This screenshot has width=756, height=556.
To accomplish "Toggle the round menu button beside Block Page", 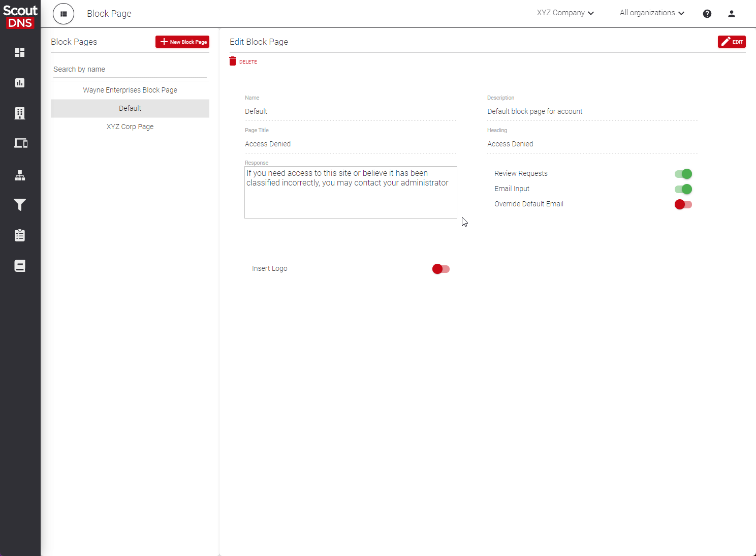I will coord(64,14).
